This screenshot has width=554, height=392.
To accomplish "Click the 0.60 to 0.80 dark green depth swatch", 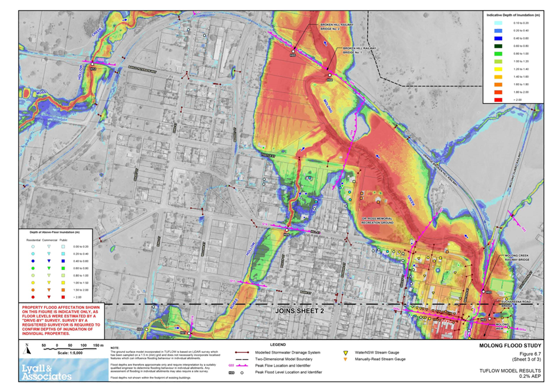I will point(498,46).
